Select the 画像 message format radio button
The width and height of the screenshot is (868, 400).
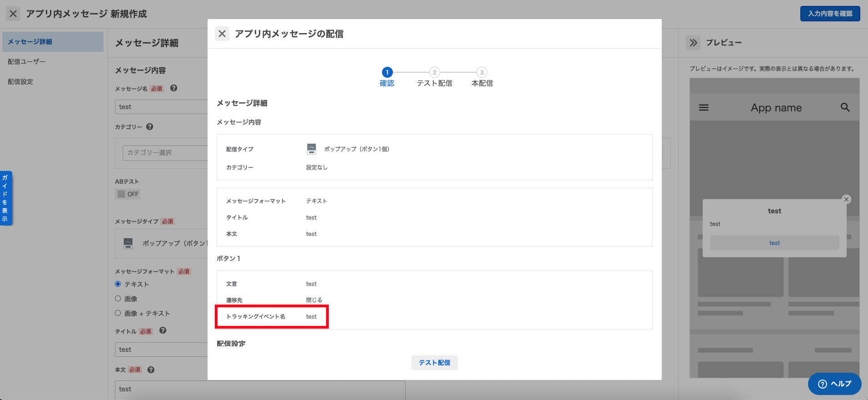[x=118, y=299]
